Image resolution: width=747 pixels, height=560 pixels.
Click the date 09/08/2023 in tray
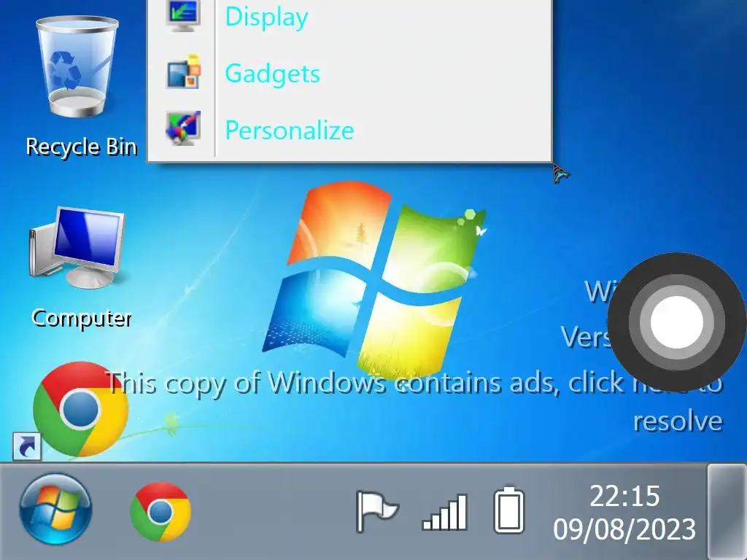624,529
